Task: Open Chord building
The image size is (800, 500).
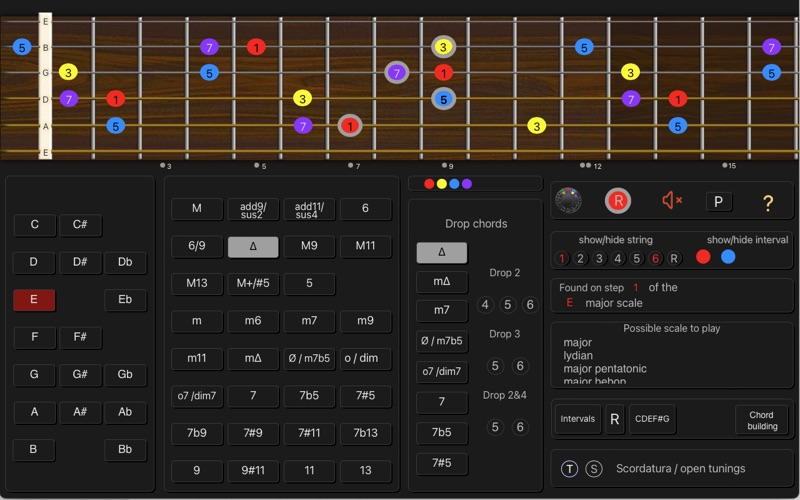Action: [x=762, y=420]
